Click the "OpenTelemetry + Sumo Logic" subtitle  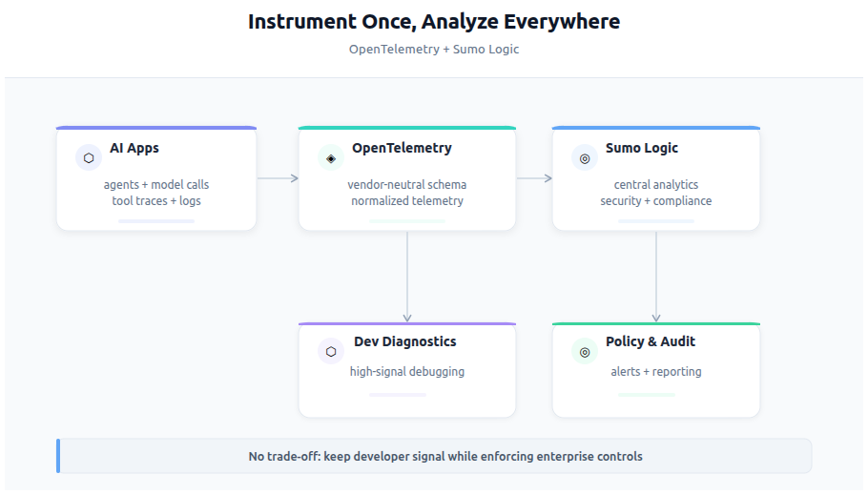(x=434, y=50)
